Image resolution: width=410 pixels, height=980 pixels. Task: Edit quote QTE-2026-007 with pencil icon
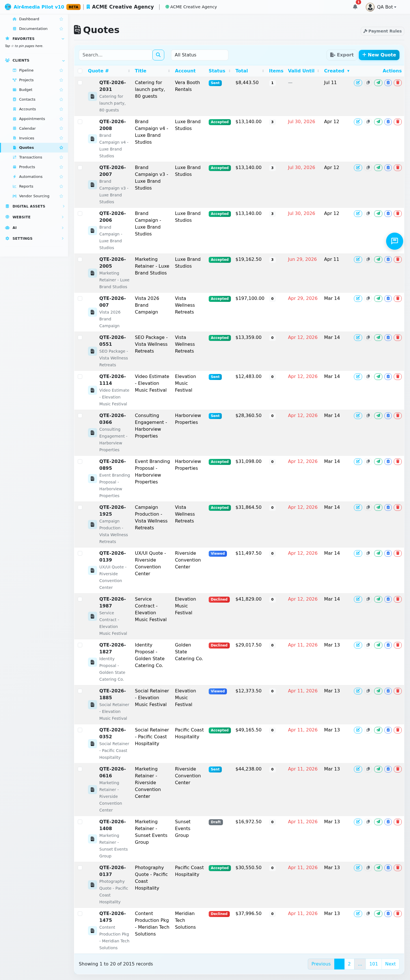358,298
